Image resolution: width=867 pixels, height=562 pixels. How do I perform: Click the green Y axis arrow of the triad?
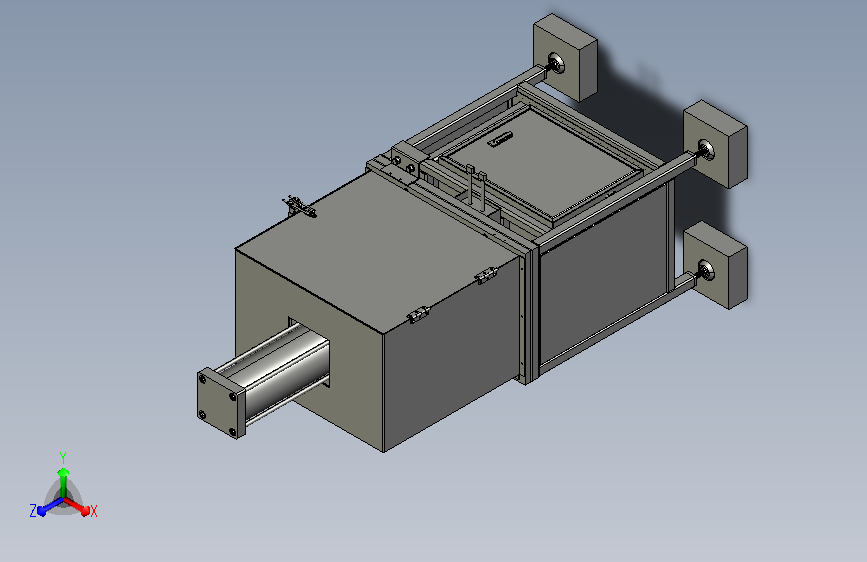pos(64,481)
